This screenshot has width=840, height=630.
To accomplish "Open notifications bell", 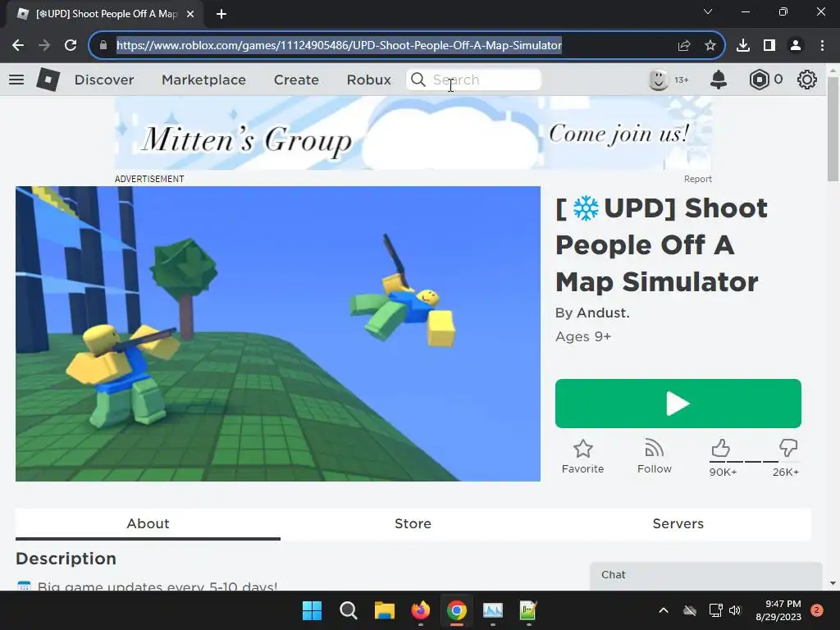I will click(x=719, y=80).
